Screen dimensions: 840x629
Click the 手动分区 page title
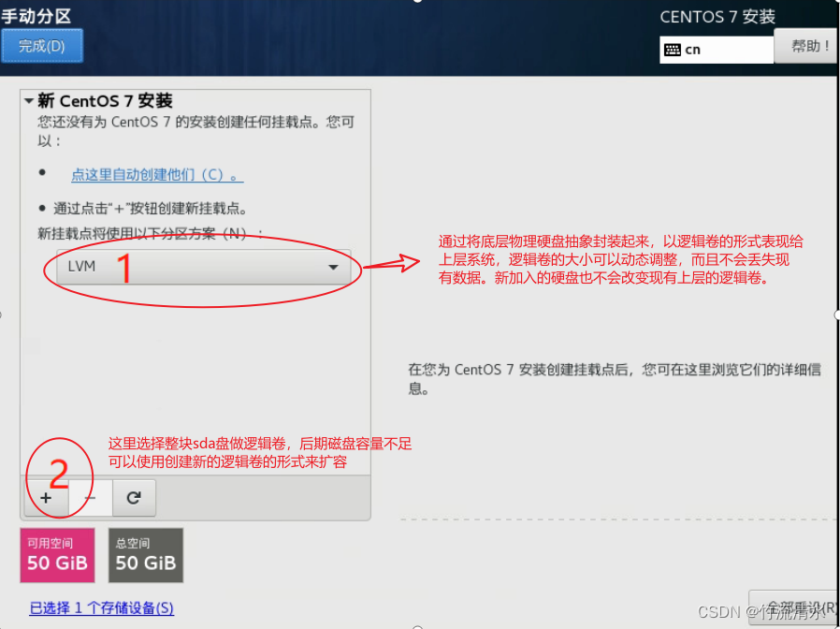(x=36, y=16)
